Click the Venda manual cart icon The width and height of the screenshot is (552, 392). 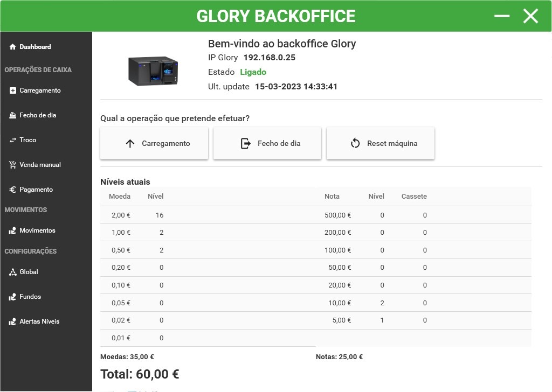click(x=13, y=165)
